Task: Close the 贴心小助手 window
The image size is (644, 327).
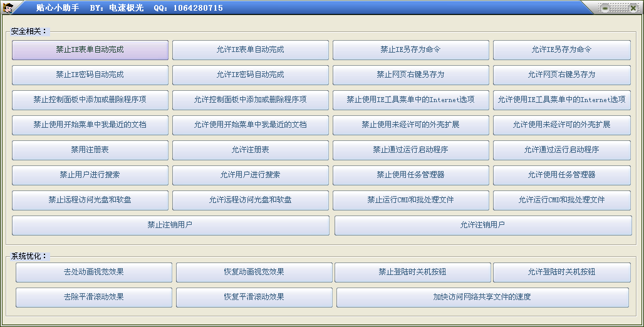Action: (x=634, y=8)
